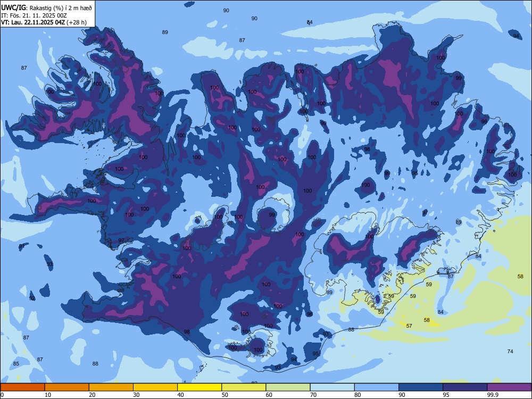Viewport: 532px width, 399px height.
Task: Click the 0–10 dark orange legend swatch
Action: pyautogui.click(x=22, y=387)
